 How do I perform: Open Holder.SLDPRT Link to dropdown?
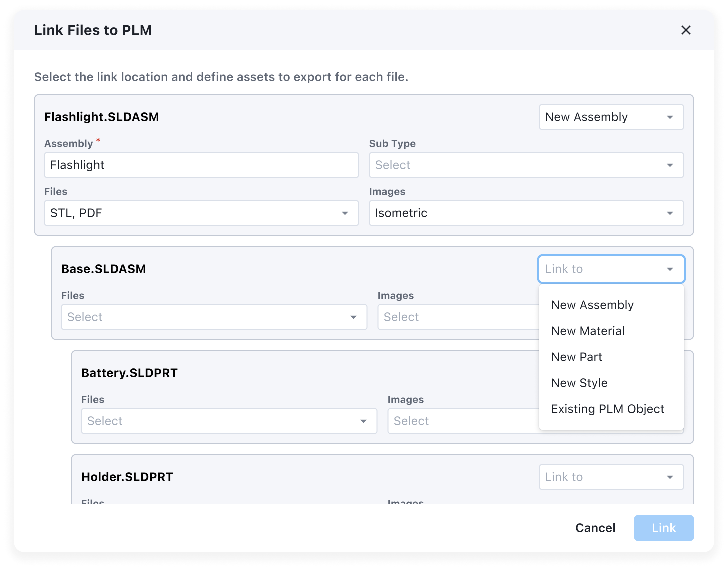tap(610, 477)
